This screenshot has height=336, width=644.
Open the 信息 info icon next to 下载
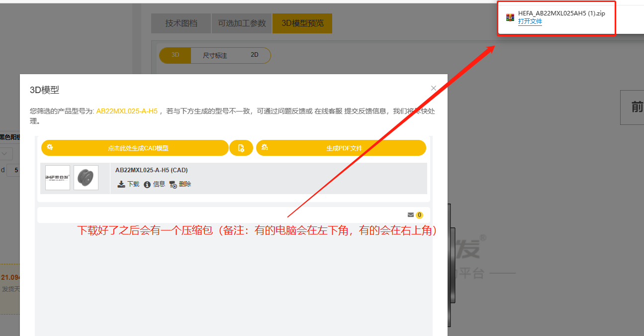point(147,184)
